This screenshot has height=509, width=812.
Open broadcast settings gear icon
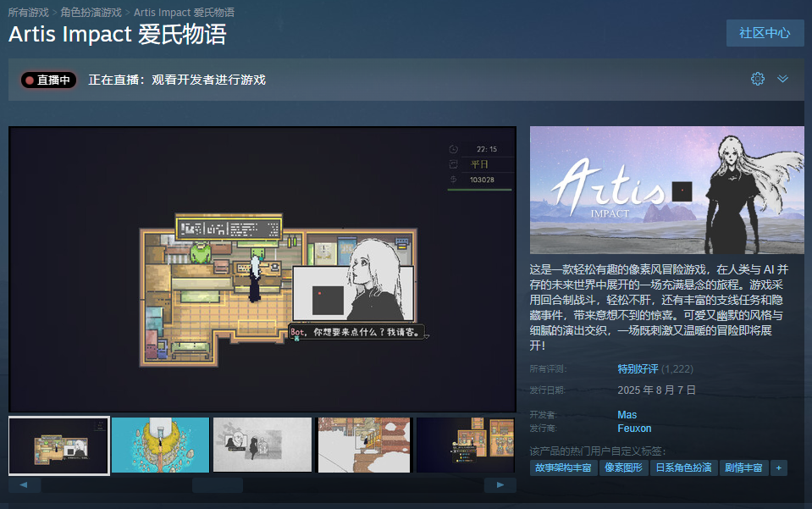point(758,80)
